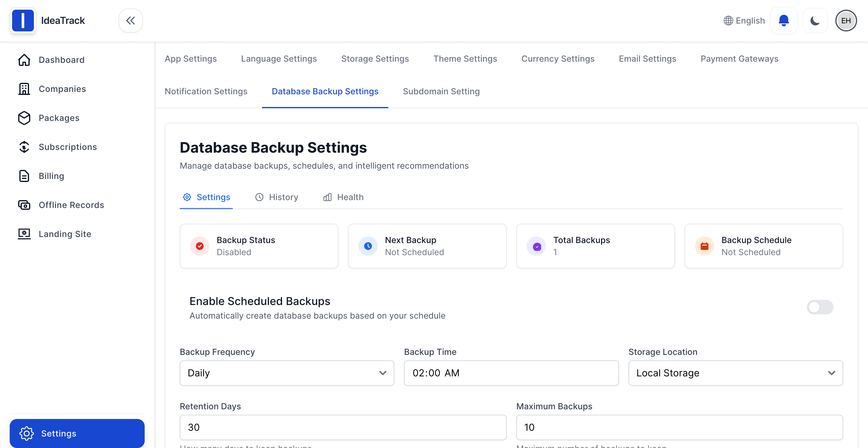Switch to History tab
The image size is (868, 448).
point(277,197)
